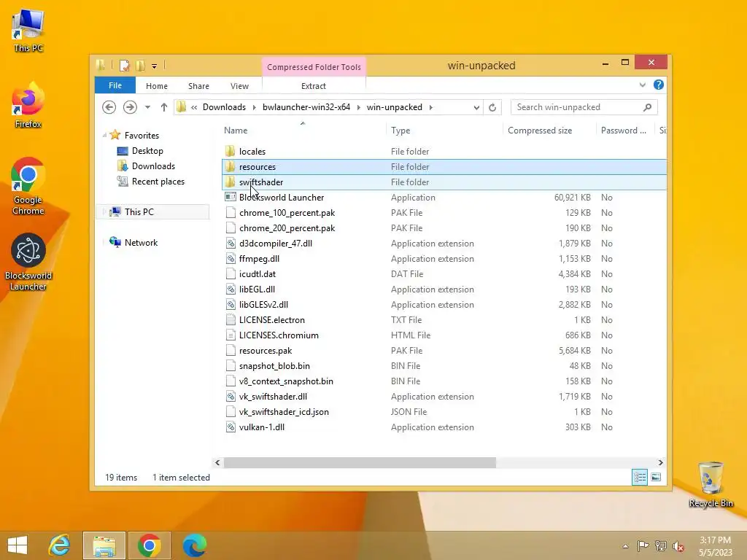
Task: Open network status tray icon
Action: pos(661,545)
